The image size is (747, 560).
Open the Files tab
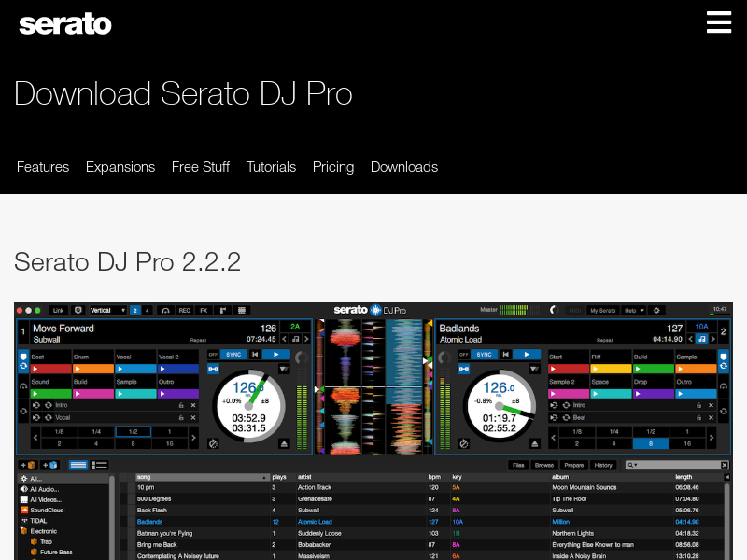[518, 465]
